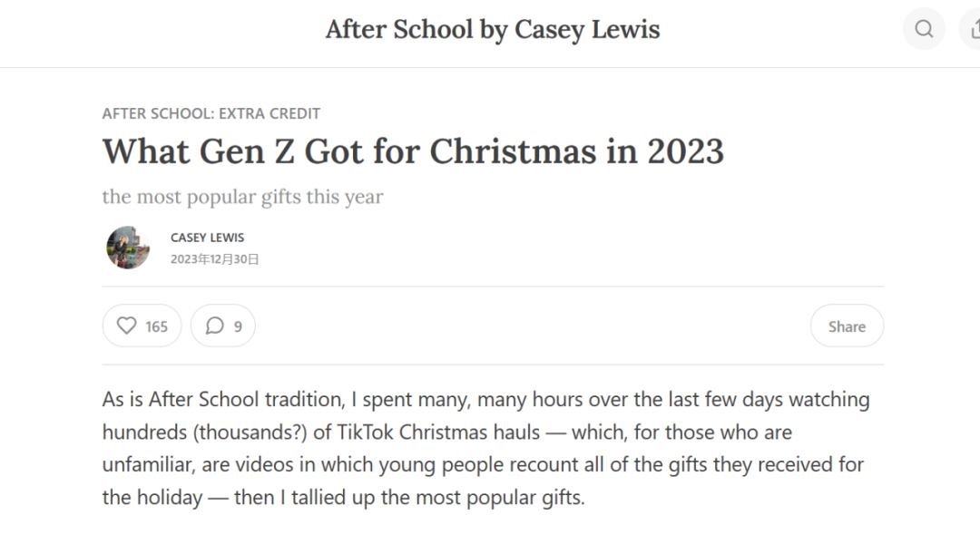980x554 pixels.
Task: Click the Share button beside the reactions
Action: 847,326
